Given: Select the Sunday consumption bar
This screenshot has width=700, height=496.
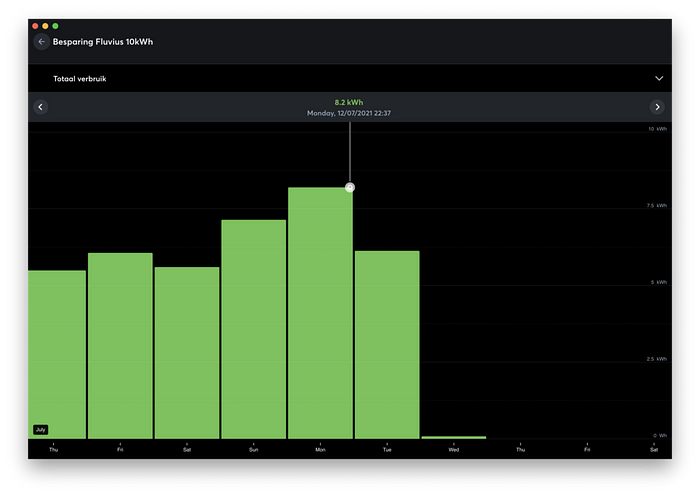Looking at the screenshot, I should click(x=254, y=328).
